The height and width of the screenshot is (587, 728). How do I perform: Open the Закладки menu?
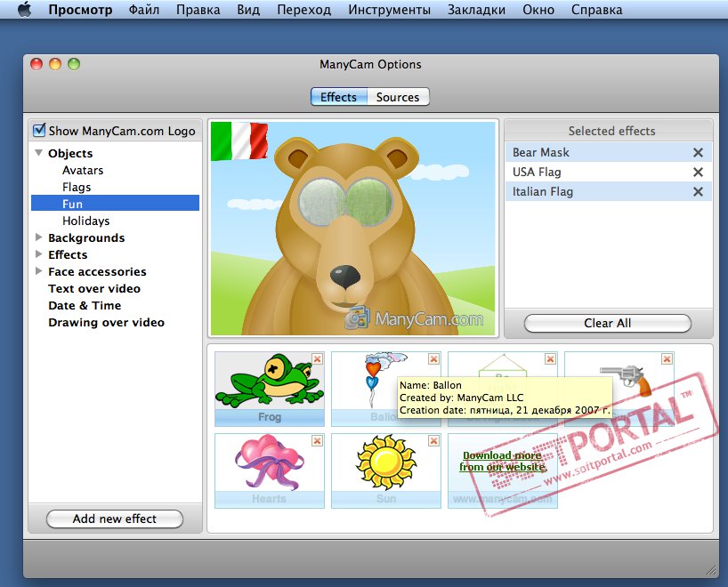coord(476,9)
